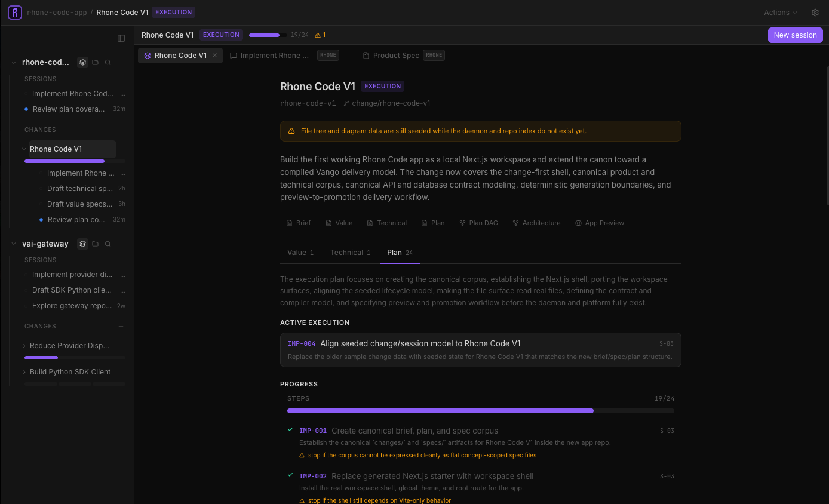Click the rhone-code-v1 identifier text
The image size is (829, 504).
coord(308,103)
